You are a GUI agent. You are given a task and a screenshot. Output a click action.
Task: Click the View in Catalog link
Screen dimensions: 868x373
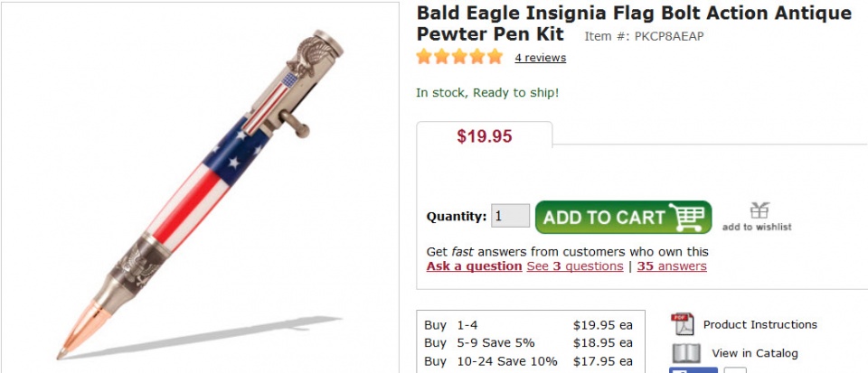coord(754,353)
